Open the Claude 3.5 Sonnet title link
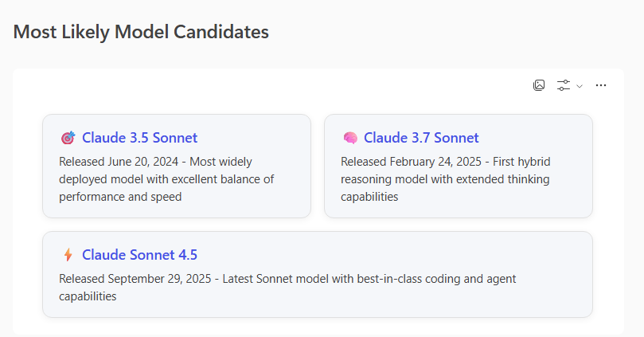 point(139,138)
